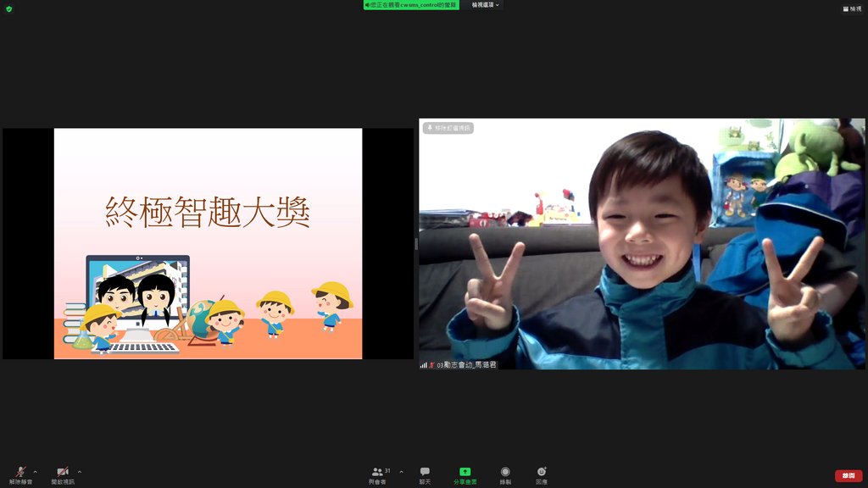
Task: Open the chat panel (聊天)
Action: [425, 474]
